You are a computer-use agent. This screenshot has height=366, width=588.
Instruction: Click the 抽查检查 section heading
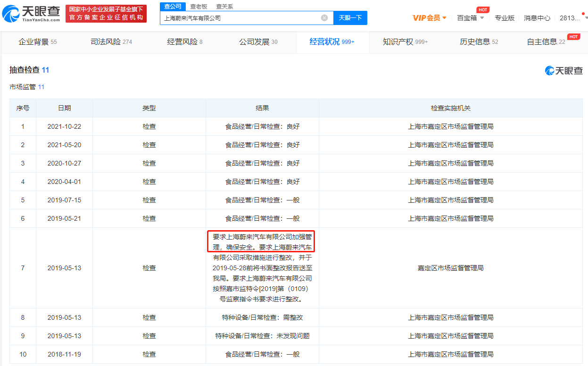coord(29,70)
